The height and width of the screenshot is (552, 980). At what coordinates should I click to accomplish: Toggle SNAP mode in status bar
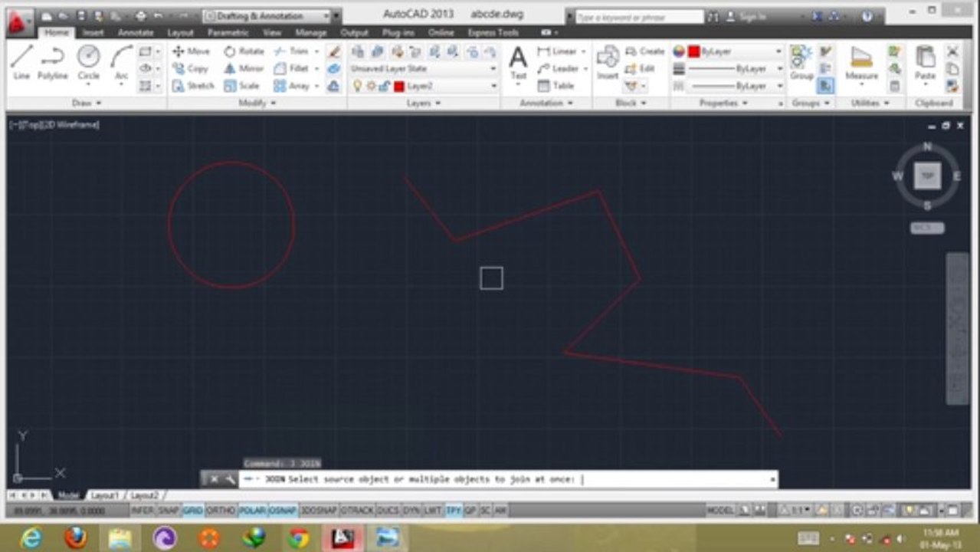(x=169, y=511)
